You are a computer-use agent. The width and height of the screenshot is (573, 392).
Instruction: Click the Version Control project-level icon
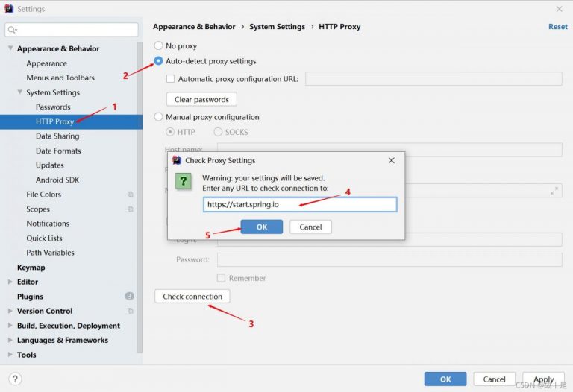click(131, 311)
